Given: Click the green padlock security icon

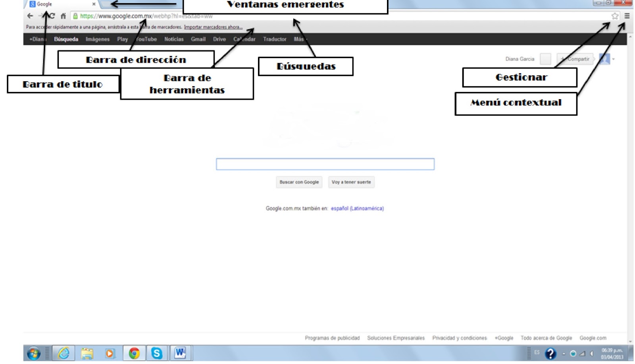Looking at the screenshot, I should [x=75, y=16].
